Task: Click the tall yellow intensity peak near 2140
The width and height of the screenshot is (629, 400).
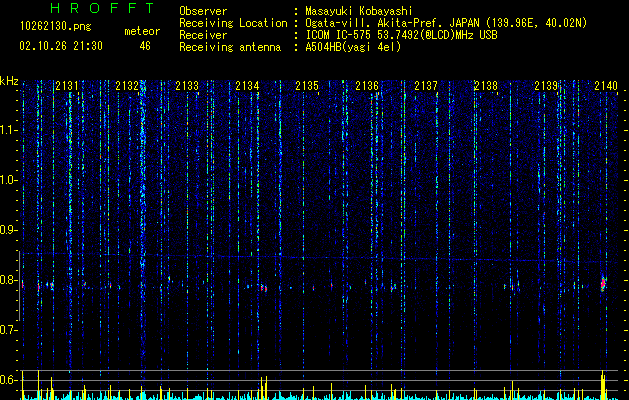Action: pos(603,385)
